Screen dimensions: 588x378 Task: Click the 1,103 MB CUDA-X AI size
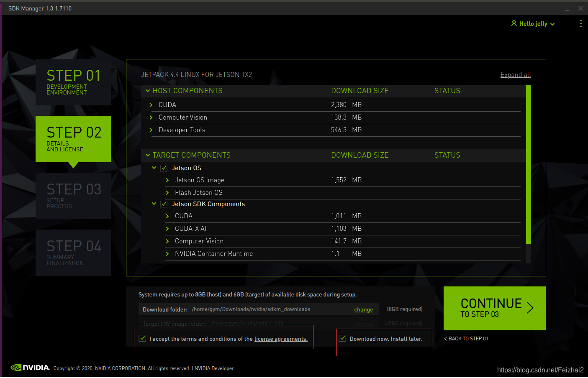[346, 229]
